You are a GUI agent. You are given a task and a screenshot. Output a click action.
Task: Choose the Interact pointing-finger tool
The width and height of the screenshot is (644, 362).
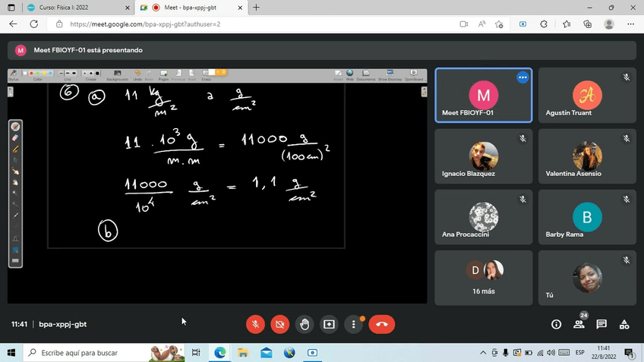click(15, 172)
